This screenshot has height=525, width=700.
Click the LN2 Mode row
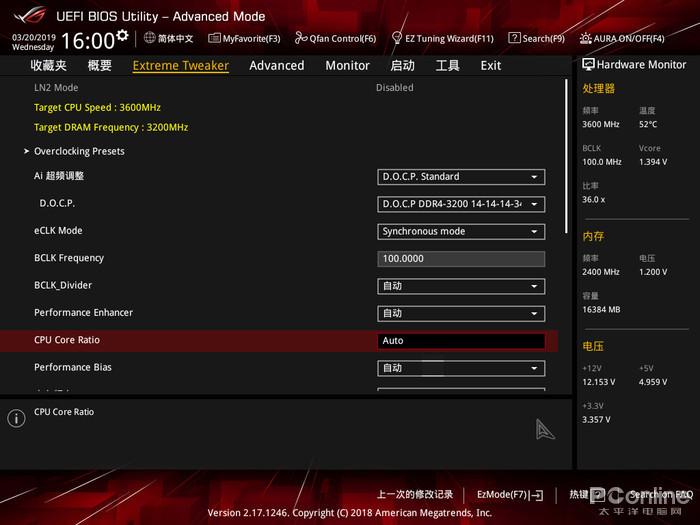(281, 88)
